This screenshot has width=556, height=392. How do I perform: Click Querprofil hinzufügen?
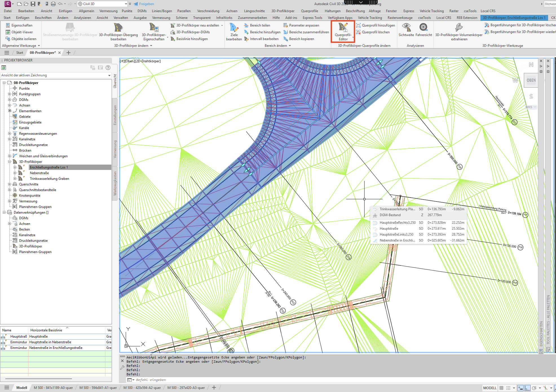coord(375,25)
